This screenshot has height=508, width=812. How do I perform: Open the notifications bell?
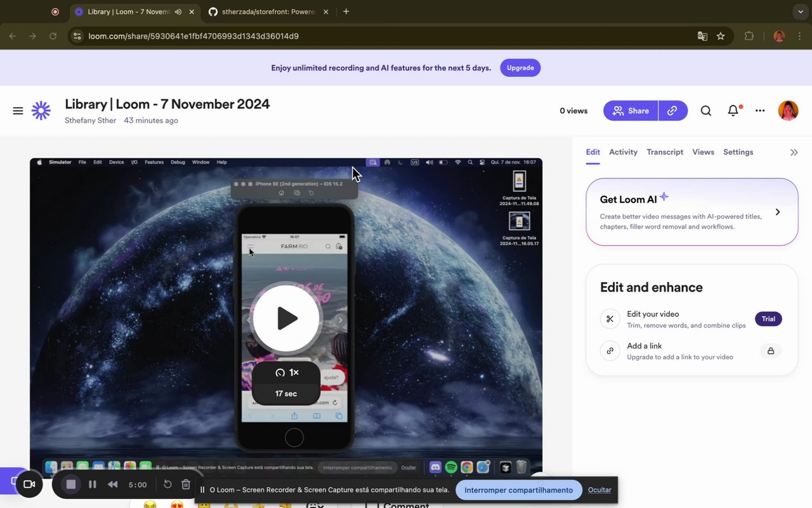point(733,110)
